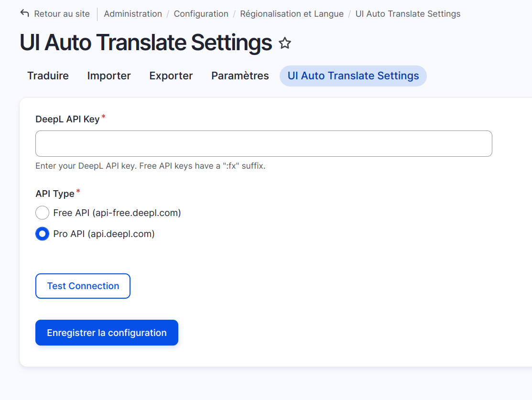Click the page title UI Auto Translate Settings

(x=145, y=43)
